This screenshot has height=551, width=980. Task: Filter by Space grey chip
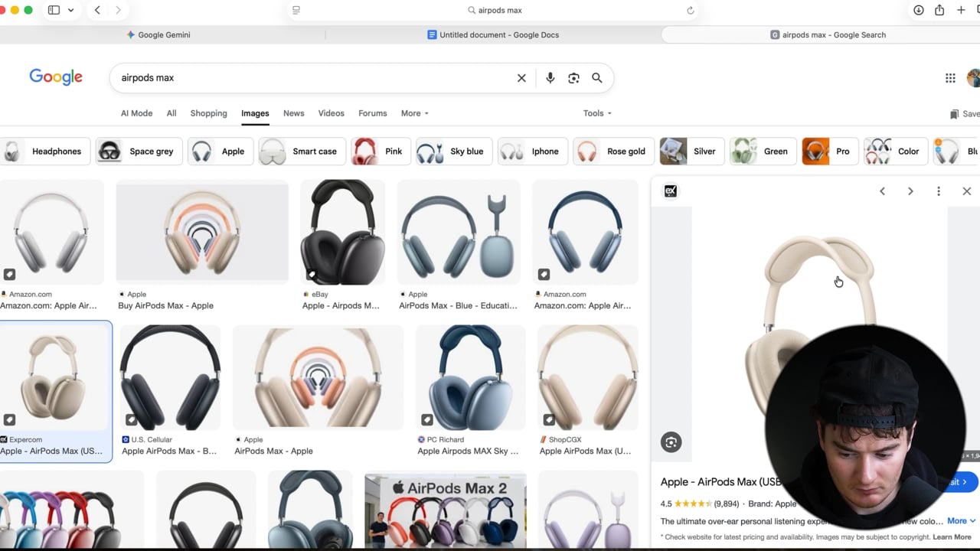click(x=139, y=152)
